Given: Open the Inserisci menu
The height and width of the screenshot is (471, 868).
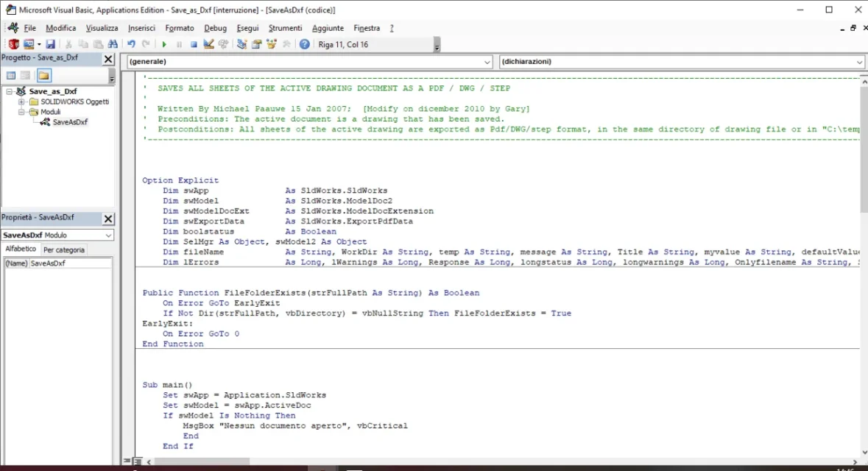Looking at the screenshot, I should click(x=141, y=28).
